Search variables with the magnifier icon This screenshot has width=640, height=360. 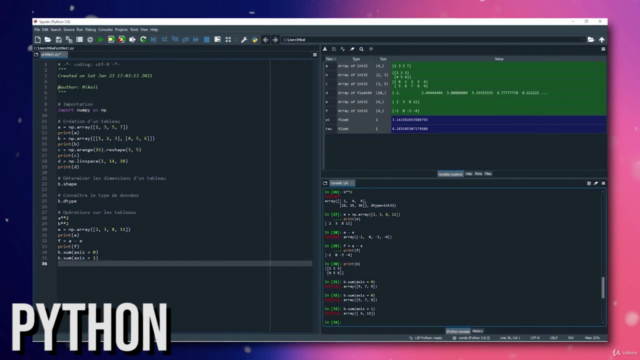[361, 49]
